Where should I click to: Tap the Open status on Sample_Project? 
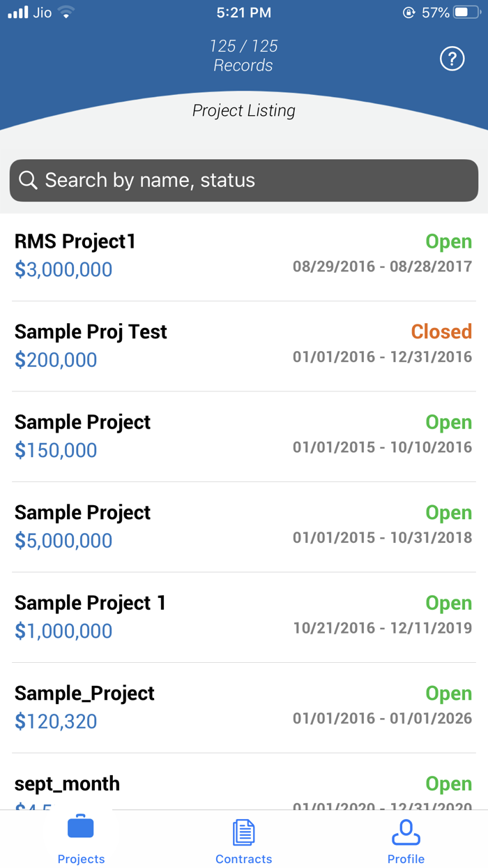pyautogui.click(x=449, y=693)
